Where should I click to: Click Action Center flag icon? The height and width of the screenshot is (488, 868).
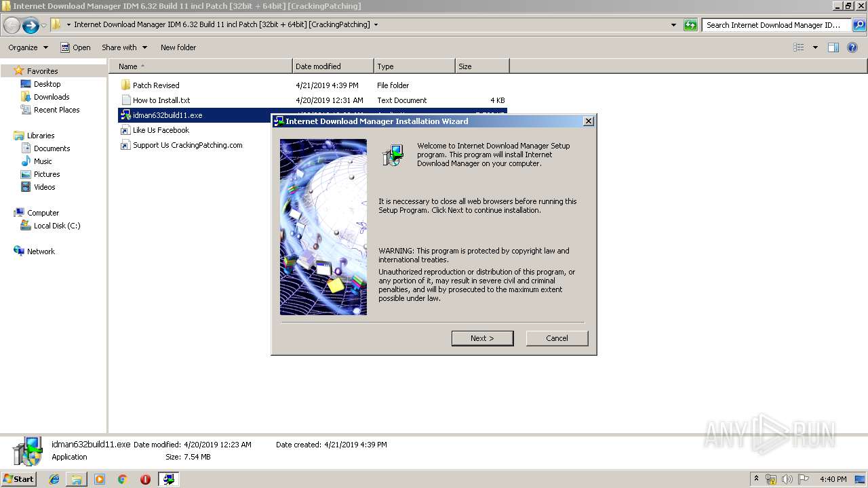(x=804, y=479)
